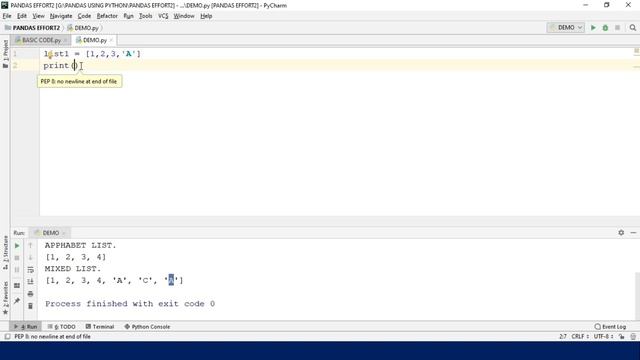Screen dimensions: 640x360
Task: Open the Navigate menu
Action: tap(61, 16)
